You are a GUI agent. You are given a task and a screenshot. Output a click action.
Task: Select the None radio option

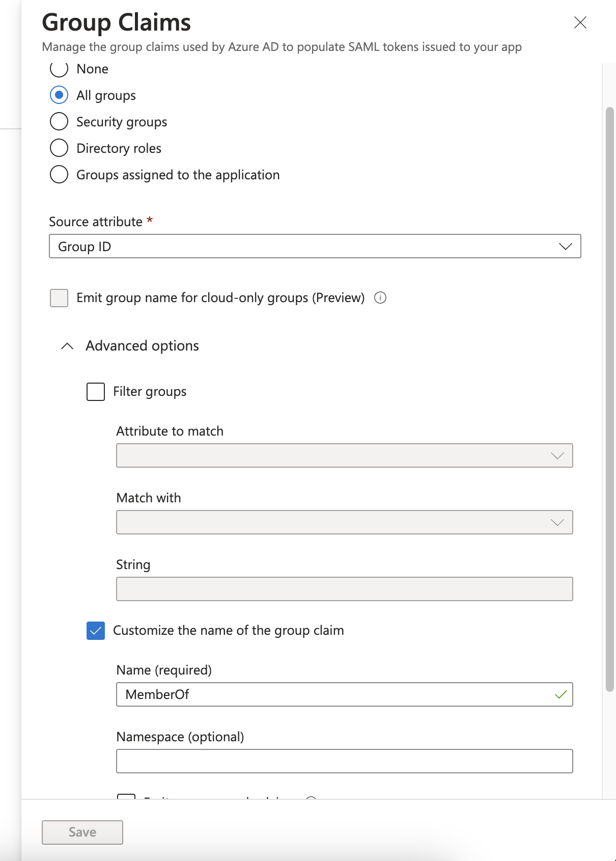(x=59, y=69)
